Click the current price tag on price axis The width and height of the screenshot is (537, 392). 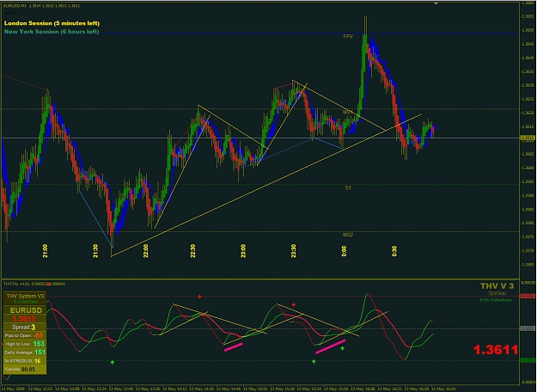pos(528,138)
